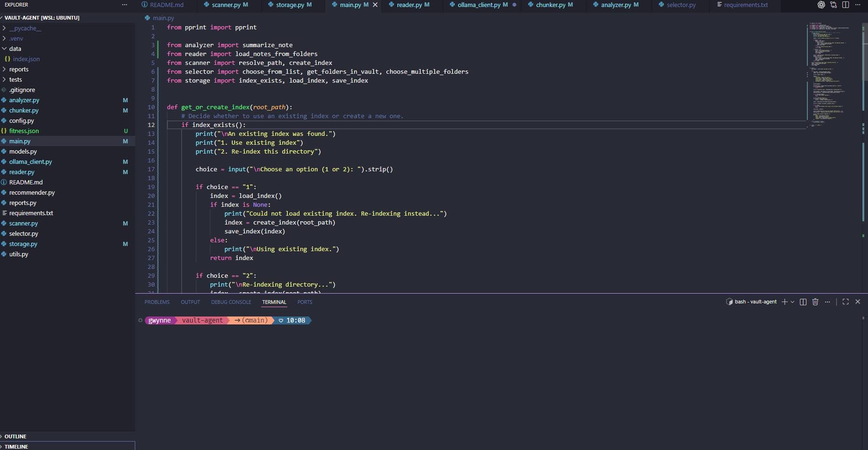The image size is (868, 450).
Task: Close the main.py editor tab
Action: point(375,5)
